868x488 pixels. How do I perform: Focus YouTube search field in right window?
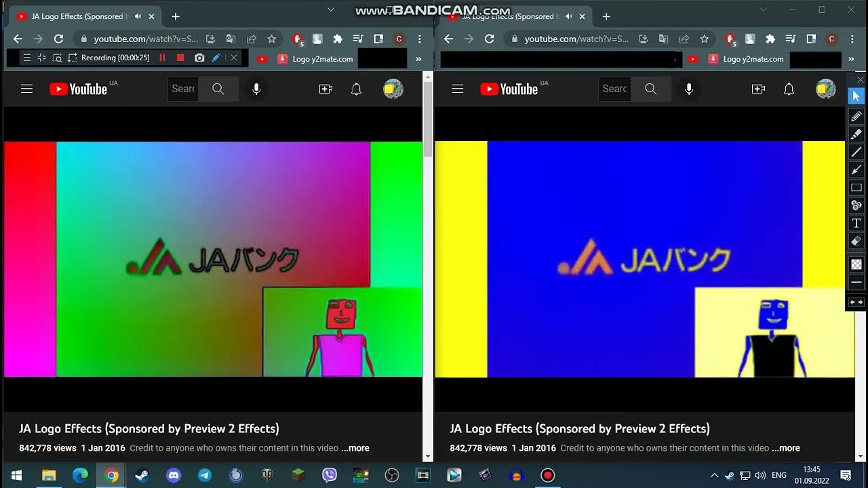[614, 89]
